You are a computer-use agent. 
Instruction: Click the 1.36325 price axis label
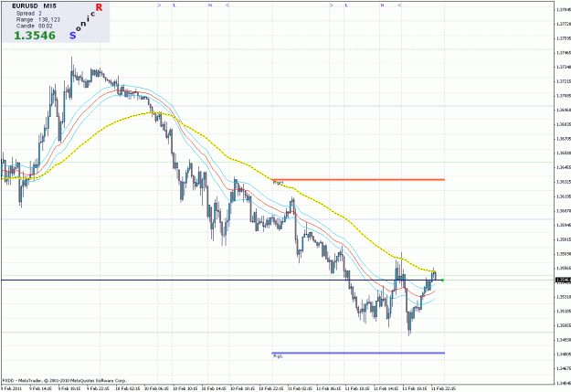point(563,182)
